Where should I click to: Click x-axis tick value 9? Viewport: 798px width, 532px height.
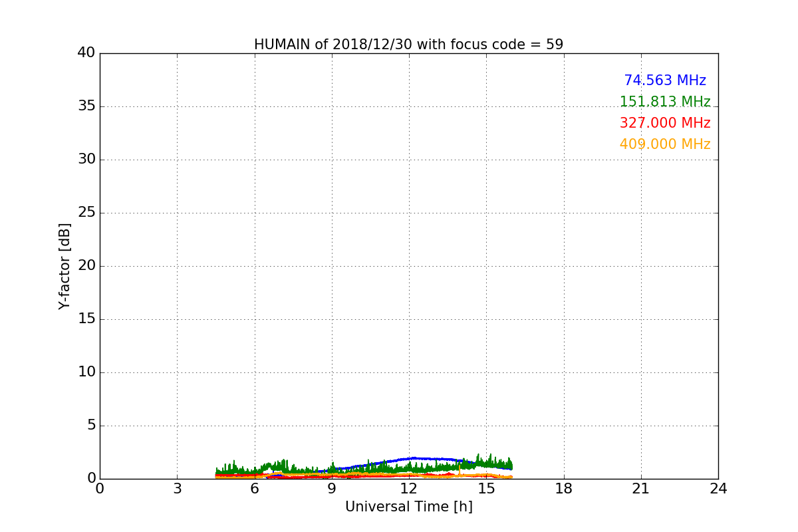coord(332,489)
